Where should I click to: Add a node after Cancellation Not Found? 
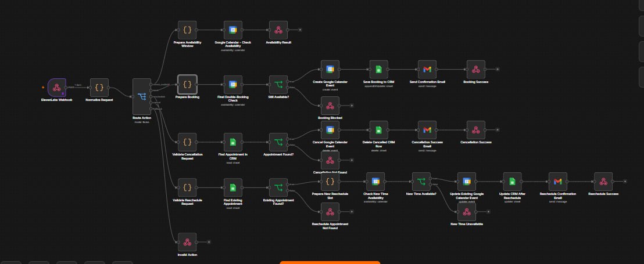click(x=352, y=160)
